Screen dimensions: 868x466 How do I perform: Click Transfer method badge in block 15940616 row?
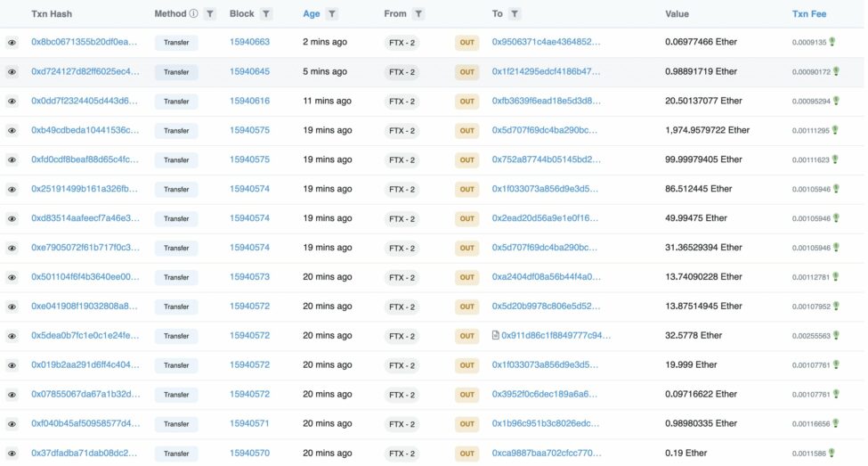tap(176, 102)
